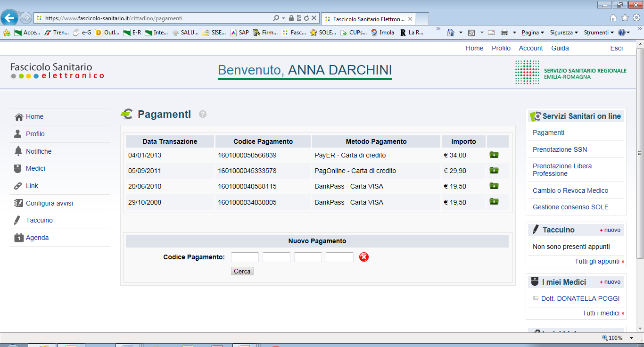644x347 pixels.
Task: Expand the printer options dropdown arrow
Action: tap(514, 33)
